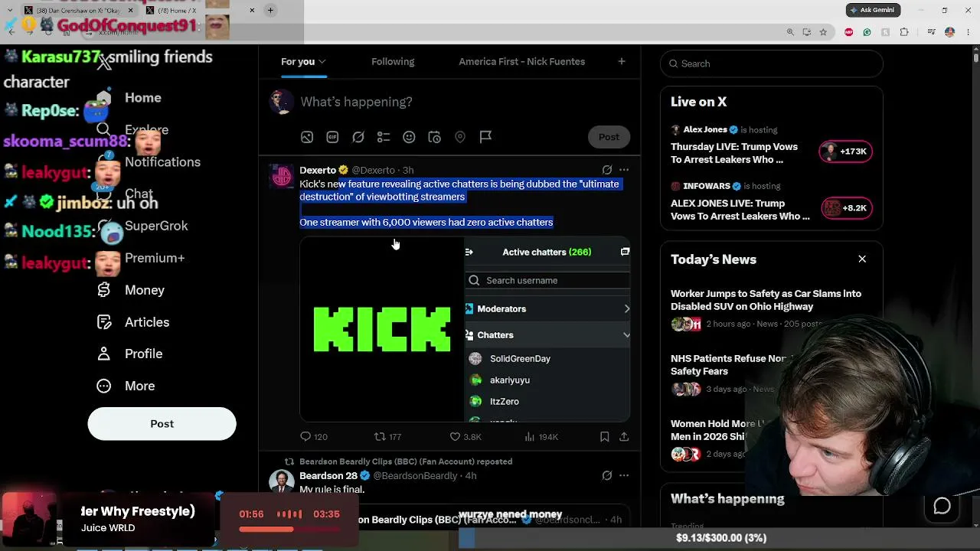Open the floating chat bubble icon

click(x=942, y=506)
